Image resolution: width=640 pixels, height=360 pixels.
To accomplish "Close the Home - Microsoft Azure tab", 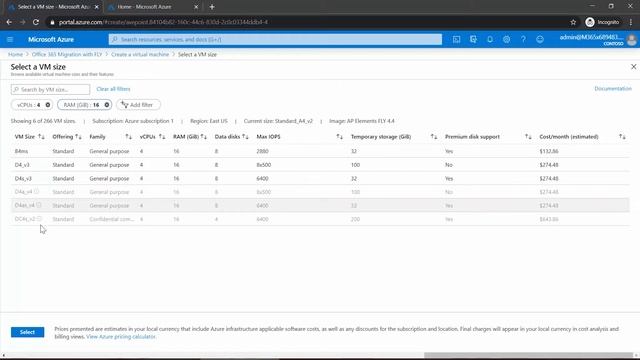I will 196,7.
